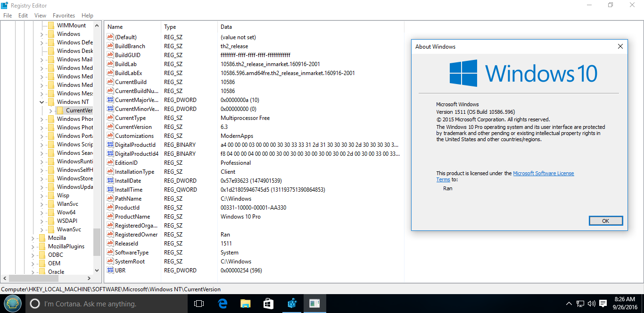Select the WindowsStore key

point(75,178)
